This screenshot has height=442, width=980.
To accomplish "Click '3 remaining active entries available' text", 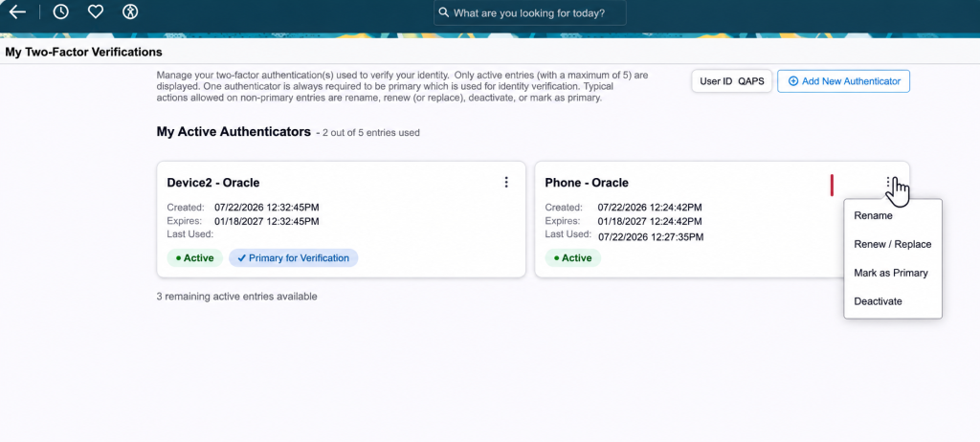I will point(237,297).
